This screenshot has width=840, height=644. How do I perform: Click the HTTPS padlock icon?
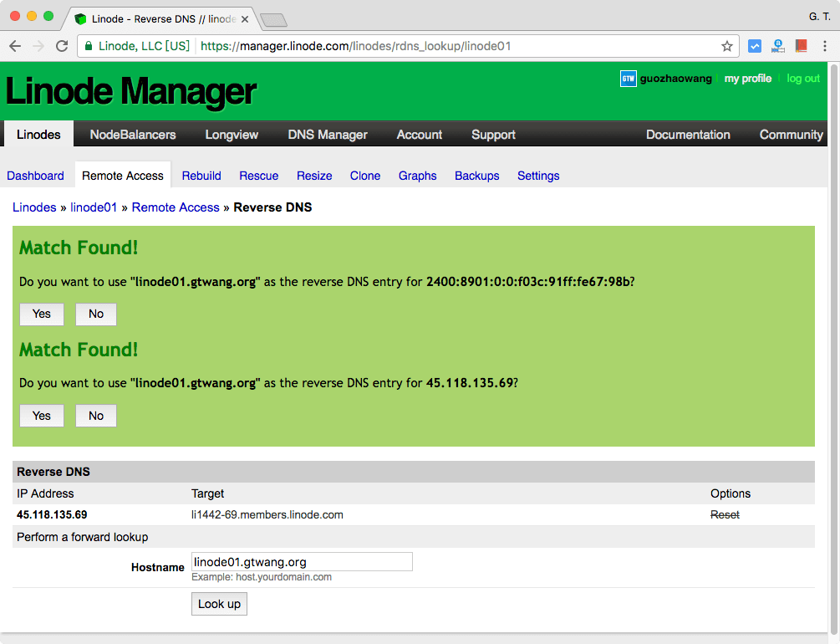pyautogui.click(x=88, y=46)
